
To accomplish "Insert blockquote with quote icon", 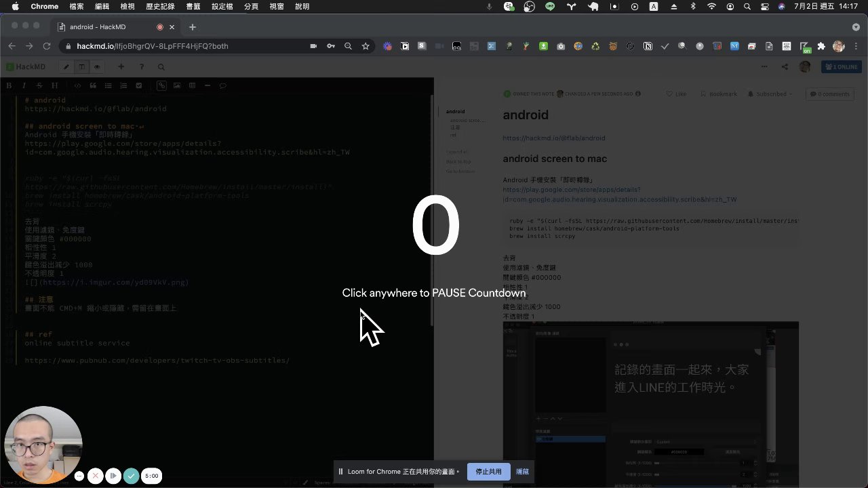I will coord(93,86).
